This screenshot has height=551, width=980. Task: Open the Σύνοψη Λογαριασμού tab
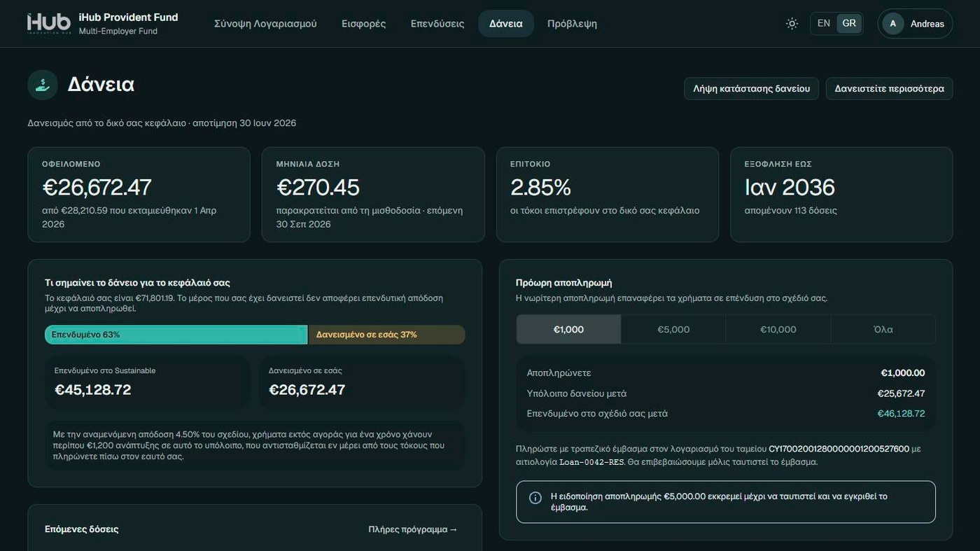[x=265, y=23]
